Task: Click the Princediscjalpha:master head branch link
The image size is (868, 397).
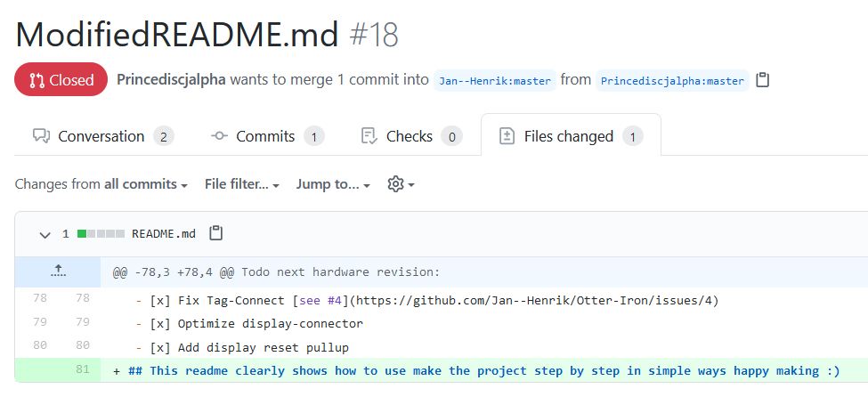Action: pos(672,81)
